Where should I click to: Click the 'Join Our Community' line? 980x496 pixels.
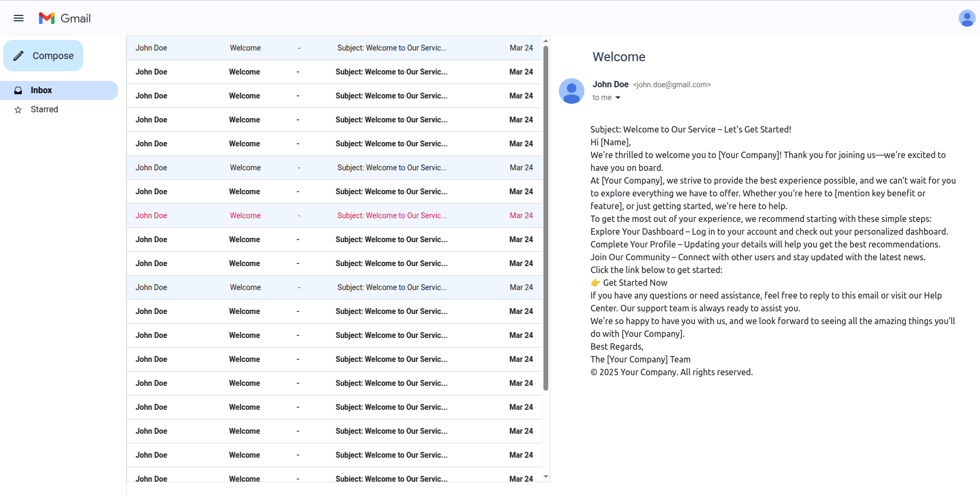coord(758,257)
